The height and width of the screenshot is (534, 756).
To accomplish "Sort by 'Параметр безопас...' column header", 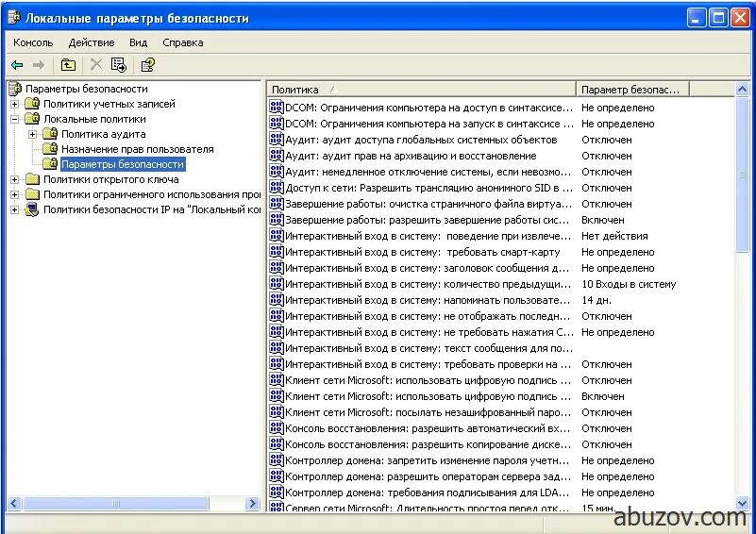I will 632,90.
